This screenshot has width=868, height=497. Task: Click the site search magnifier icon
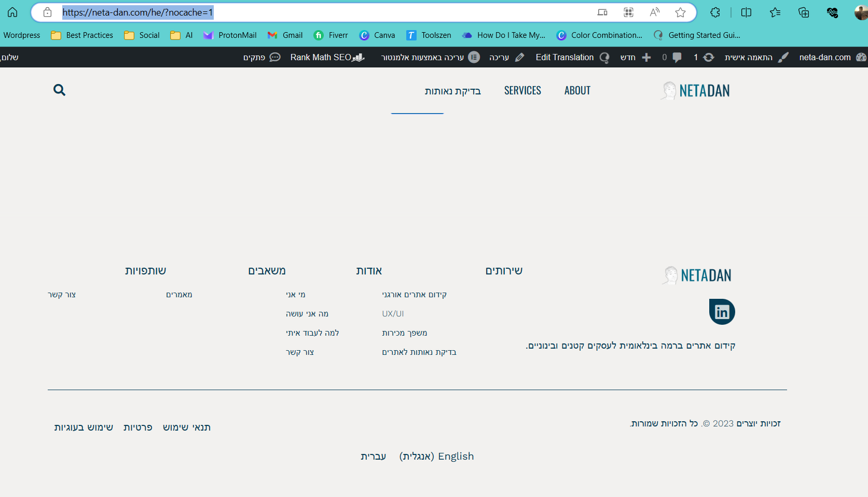tap(59, 90)
